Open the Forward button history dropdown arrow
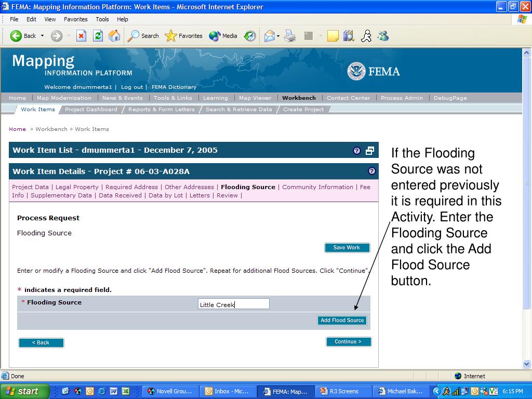Viewport: 532px width, 399px height. tap(69, 36)
